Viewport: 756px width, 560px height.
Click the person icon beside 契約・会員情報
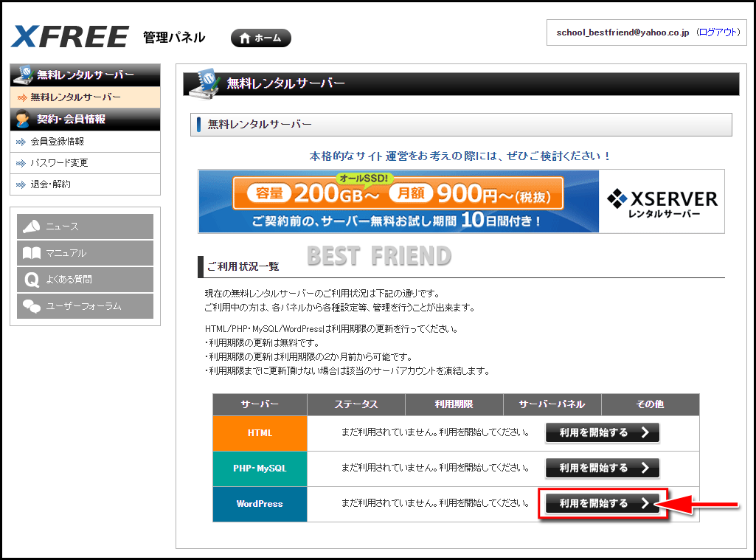(22, 119)
